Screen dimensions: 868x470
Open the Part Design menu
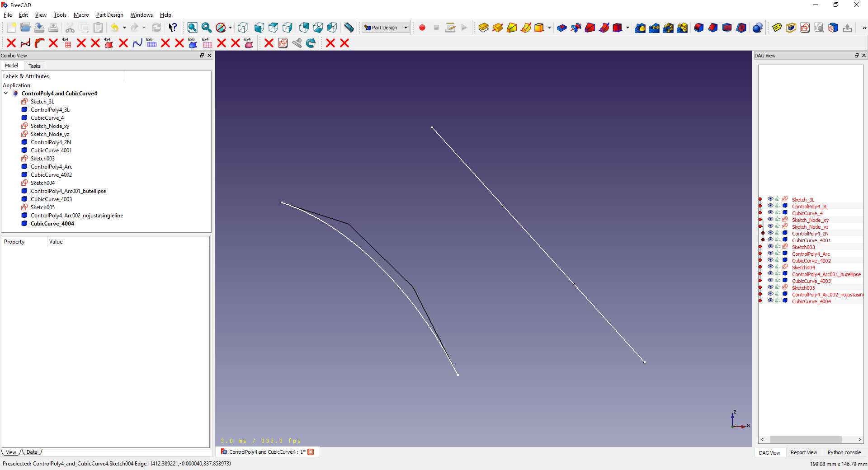click(109, 15)
